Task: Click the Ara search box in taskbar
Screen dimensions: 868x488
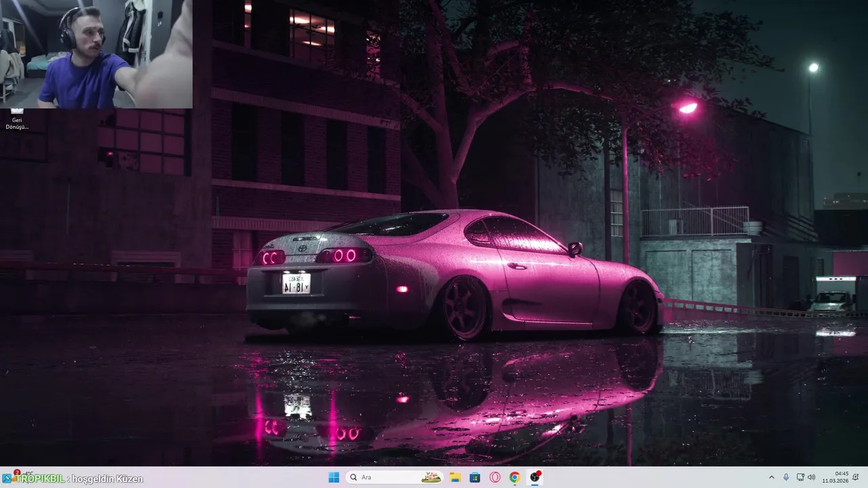Action: pos(395,477)
